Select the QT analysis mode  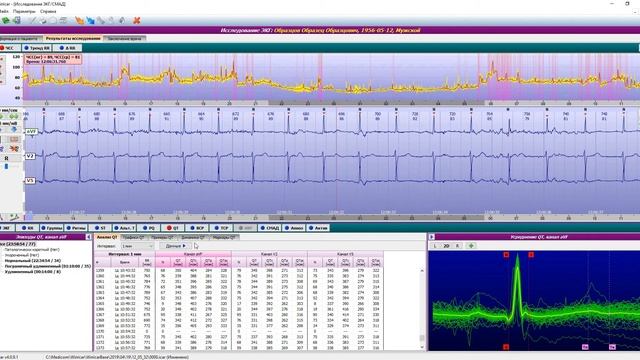[x=173, y=228]
